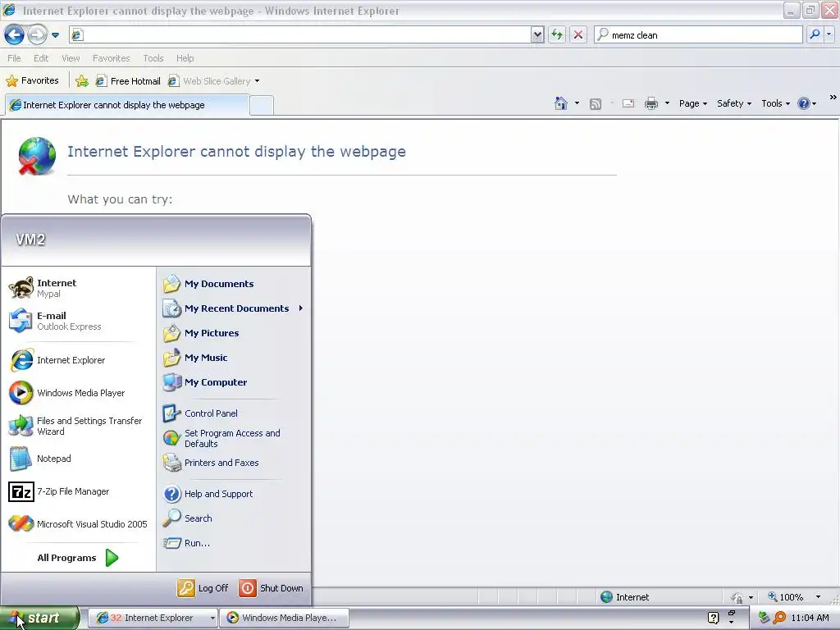Open the Page command menu

692,103
